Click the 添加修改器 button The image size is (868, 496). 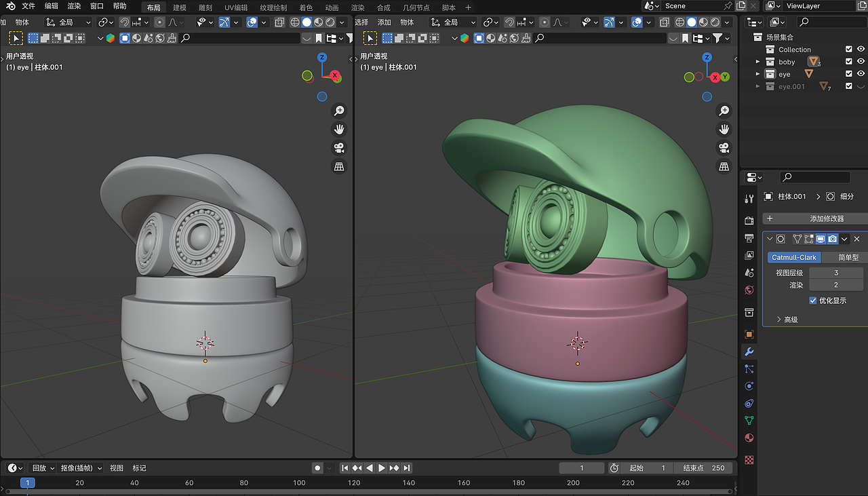click(817, 219)
